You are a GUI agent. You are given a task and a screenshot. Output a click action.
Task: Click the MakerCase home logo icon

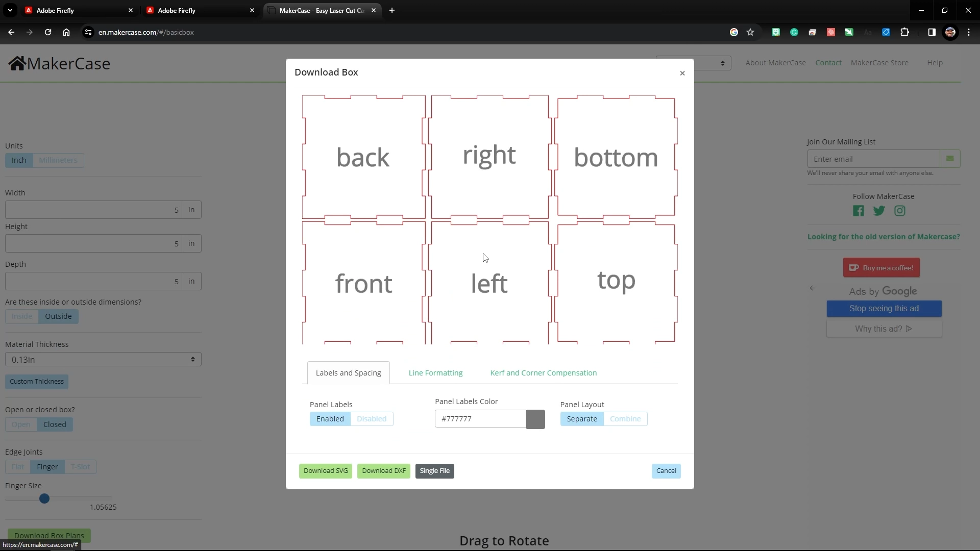[x=17, y=63]
